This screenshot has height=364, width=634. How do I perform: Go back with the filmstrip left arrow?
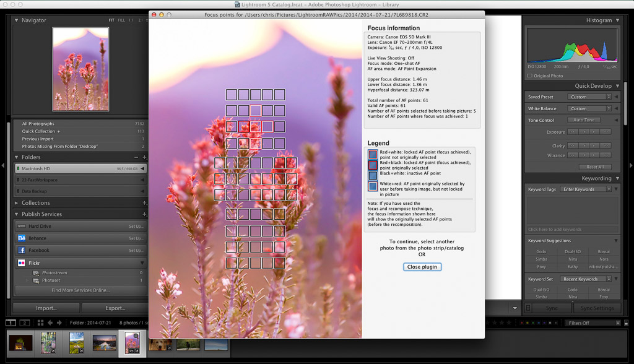pyautogui.click(x=50, y=323)
